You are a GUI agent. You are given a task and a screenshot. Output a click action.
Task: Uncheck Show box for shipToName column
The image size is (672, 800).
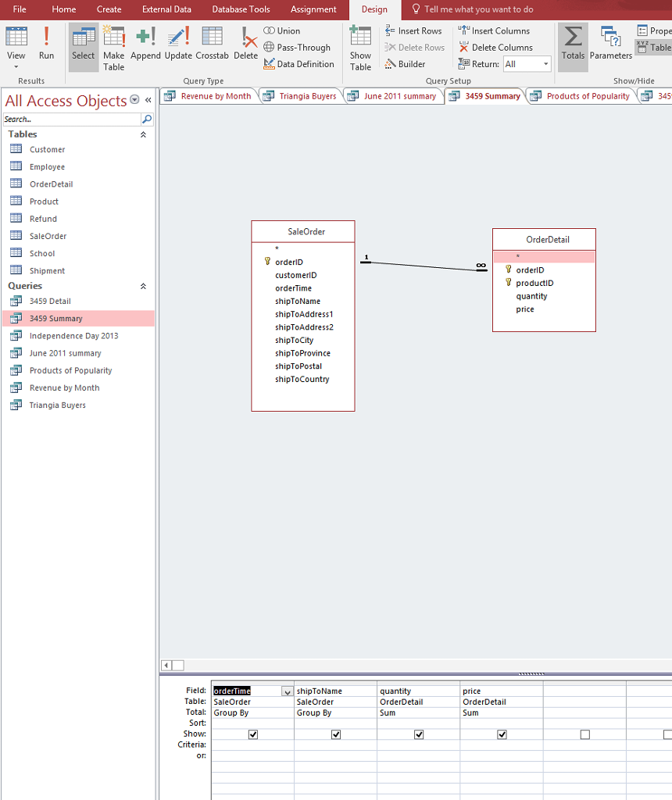pyautogui.click(x=336, y=734)
